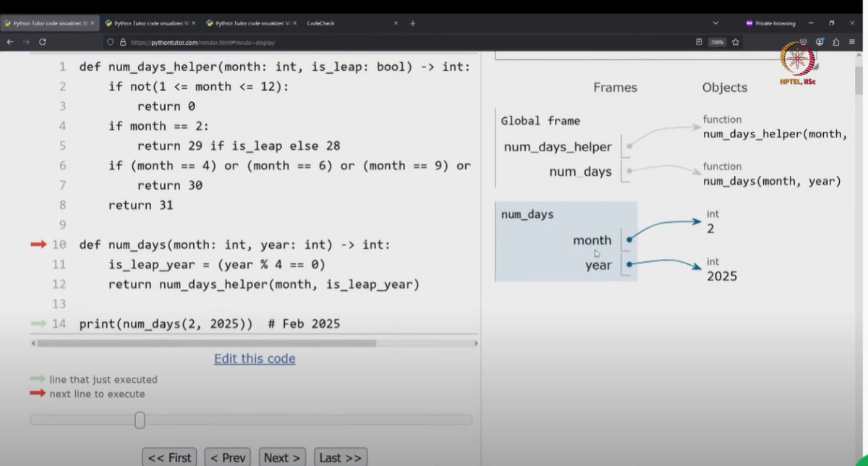Open the Firefox hamburger menu

point(851,42)
